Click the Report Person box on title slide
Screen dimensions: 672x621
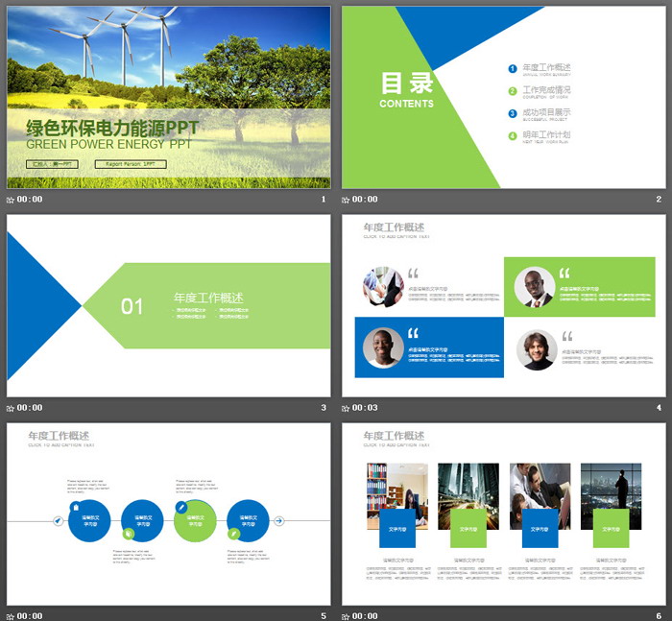click(x=131, y=164)
